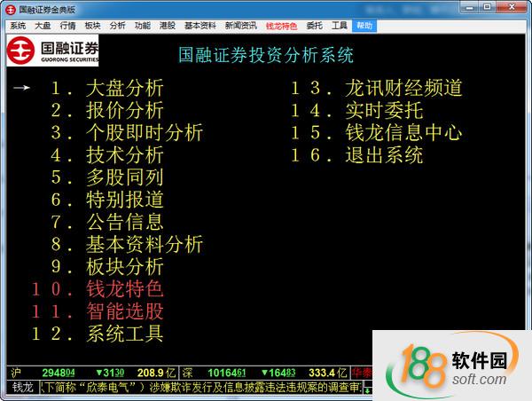532x401 pixels.
Task: Minimize the 国融证券金典版 window
Action: tap(470, 7)
